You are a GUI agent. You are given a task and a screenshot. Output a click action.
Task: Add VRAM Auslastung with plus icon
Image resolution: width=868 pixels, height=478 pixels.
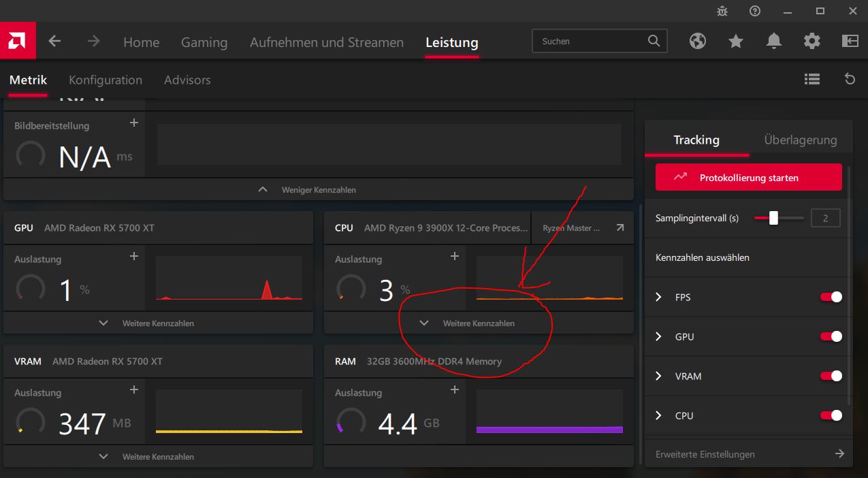click(134, 389)
